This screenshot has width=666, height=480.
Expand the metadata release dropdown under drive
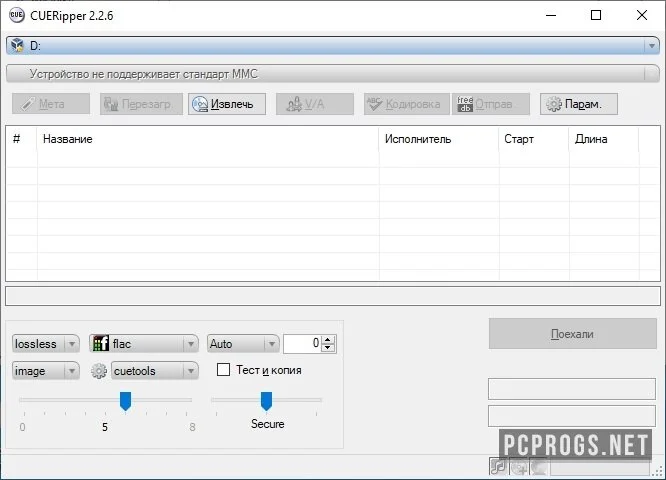[333, 74]
